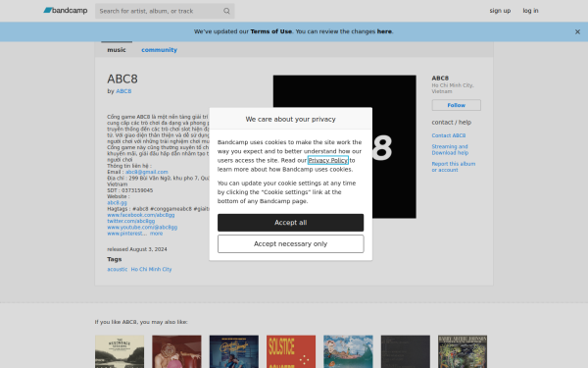Open Contact ABC8 link
588x368 pixels.
pos(449,135)
